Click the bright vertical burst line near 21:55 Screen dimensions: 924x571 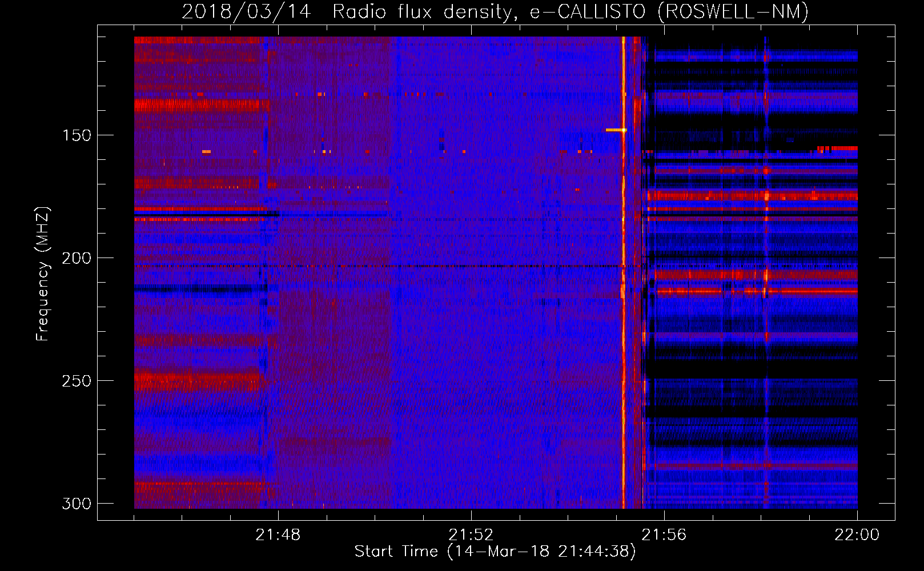[x=623, y=272]
